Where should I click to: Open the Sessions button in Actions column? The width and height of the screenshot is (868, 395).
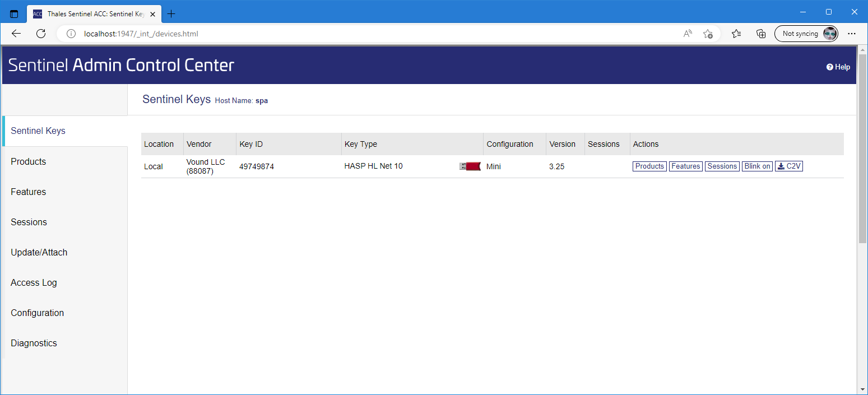pyautogui.click(x=722, y=166)
